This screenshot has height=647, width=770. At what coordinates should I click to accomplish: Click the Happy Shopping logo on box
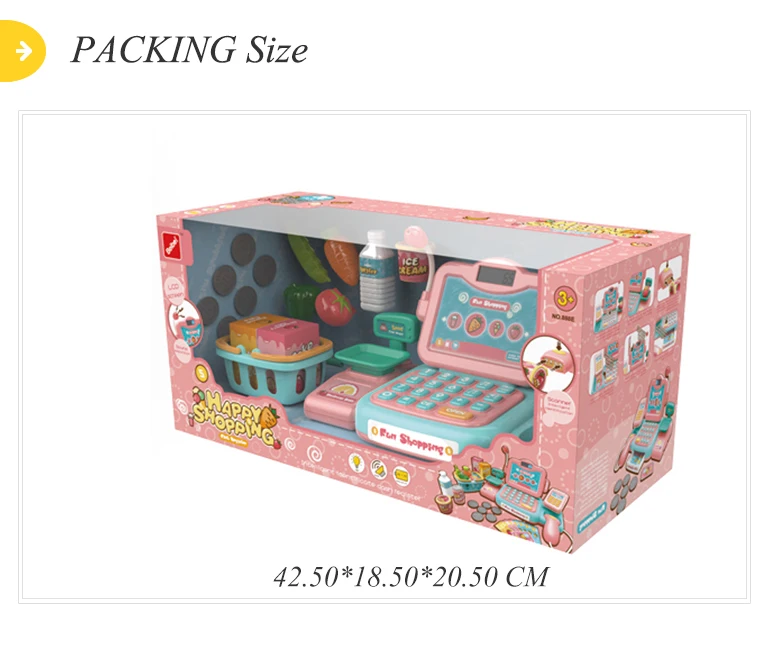click(x=235, y=418)
